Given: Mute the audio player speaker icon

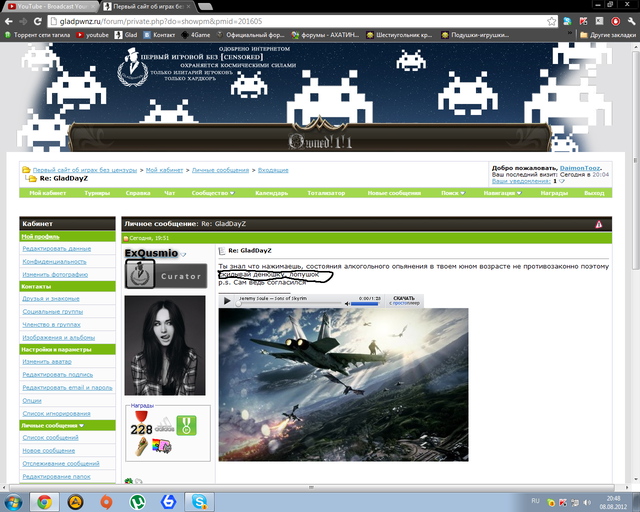Looking at the screenshot, I should coord(347,304).
